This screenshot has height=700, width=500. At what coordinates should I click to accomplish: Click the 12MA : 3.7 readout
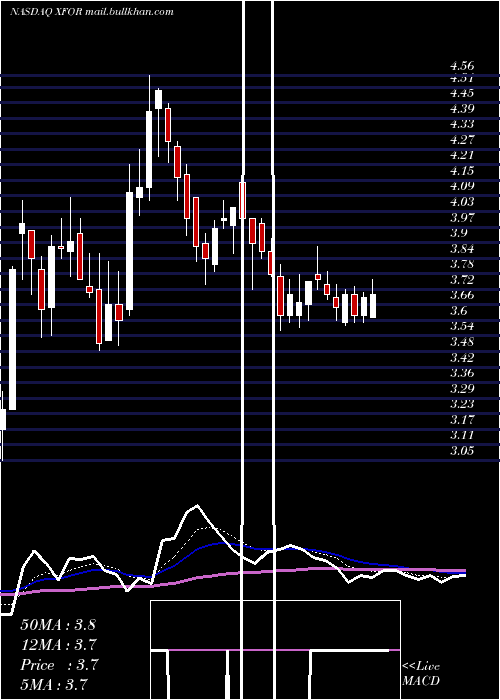(59, 645)
